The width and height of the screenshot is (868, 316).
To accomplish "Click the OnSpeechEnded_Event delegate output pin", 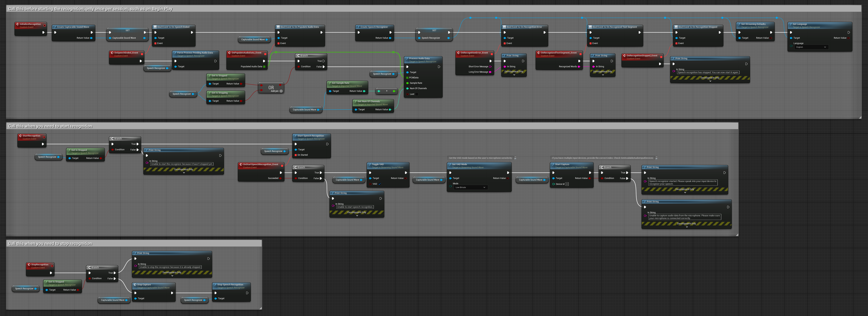I will [142, 54].
